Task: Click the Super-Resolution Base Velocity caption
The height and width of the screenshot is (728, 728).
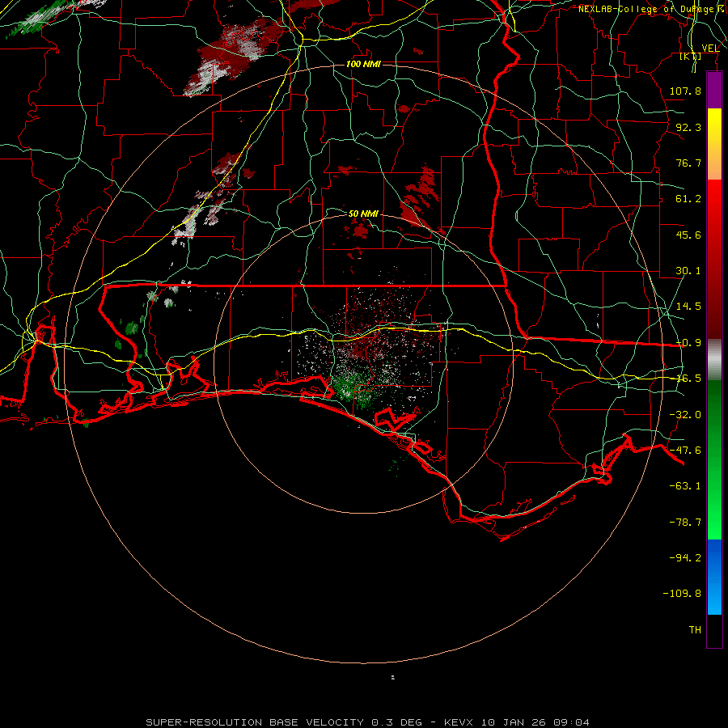Action: pyautogui.click(x=368, y=722)
